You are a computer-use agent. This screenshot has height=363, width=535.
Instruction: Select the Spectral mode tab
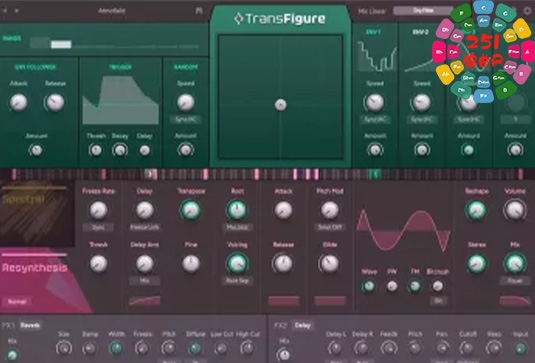[37, 213]
